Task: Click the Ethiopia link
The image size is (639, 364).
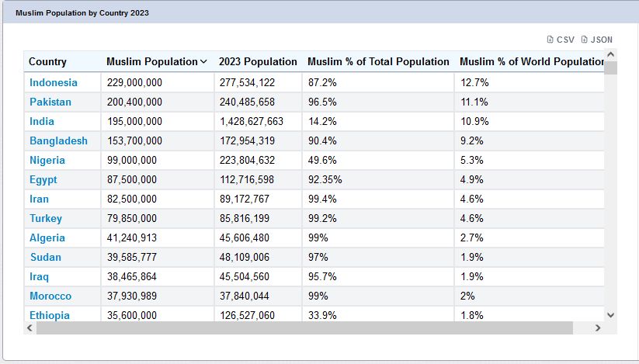Action: (50, 315)
